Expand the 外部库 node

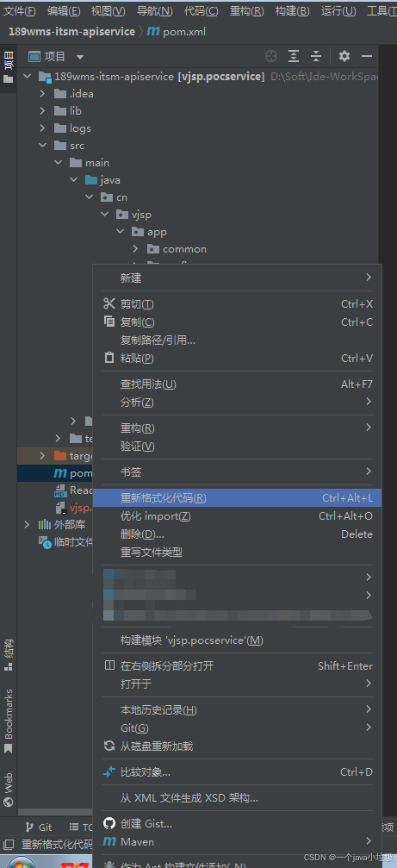pyautogui.click(x=27, y=524)
